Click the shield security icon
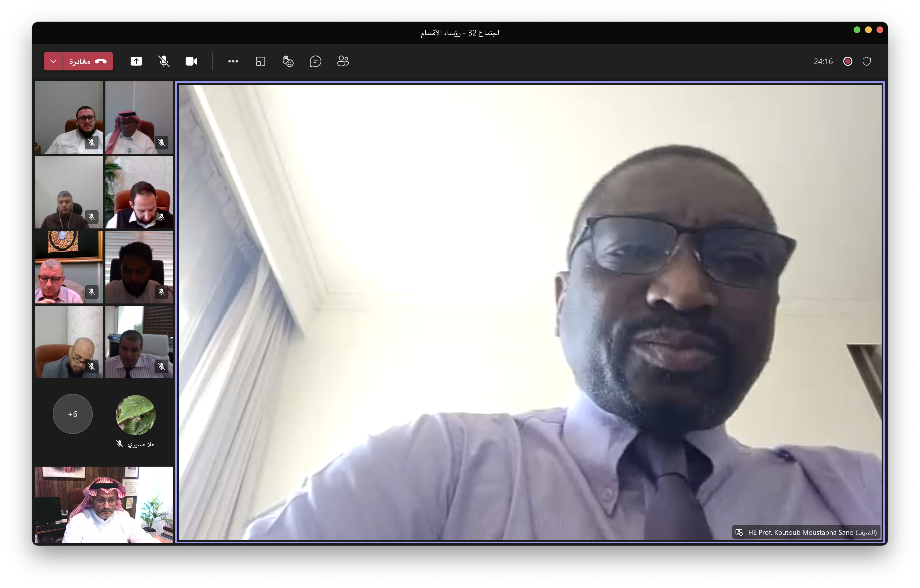The image size is (920, 588). [x=867, y=62]
